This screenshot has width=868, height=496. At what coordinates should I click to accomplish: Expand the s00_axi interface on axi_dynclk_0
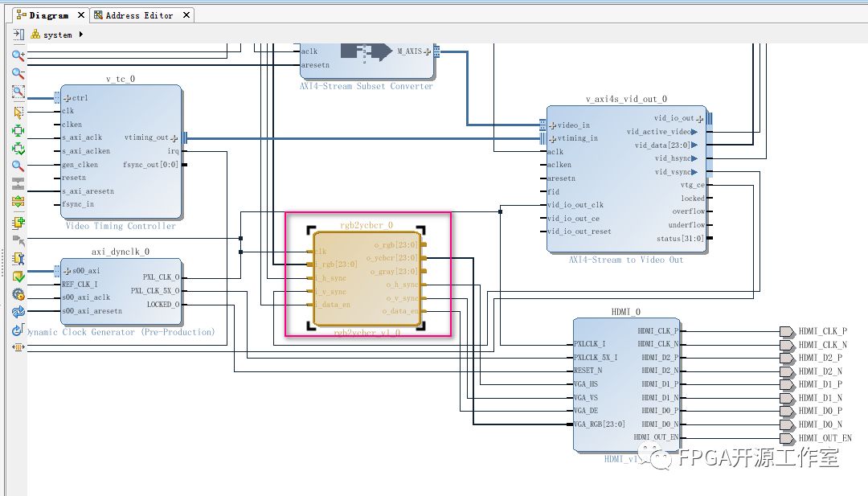click(x=68, y=271)
